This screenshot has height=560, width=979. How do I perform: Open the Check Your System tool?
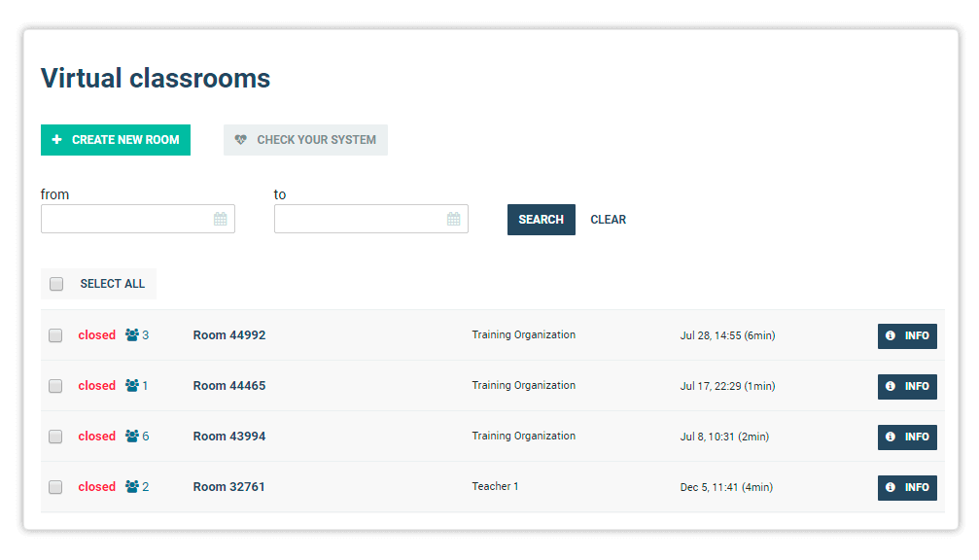[x=305, y=140]
